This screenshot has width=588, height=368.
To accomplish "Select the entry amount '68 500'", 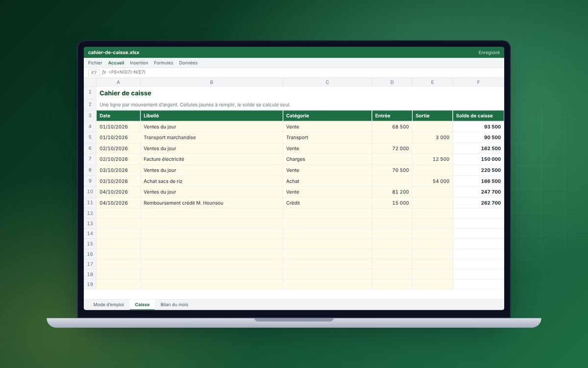I will pos(392,127).
